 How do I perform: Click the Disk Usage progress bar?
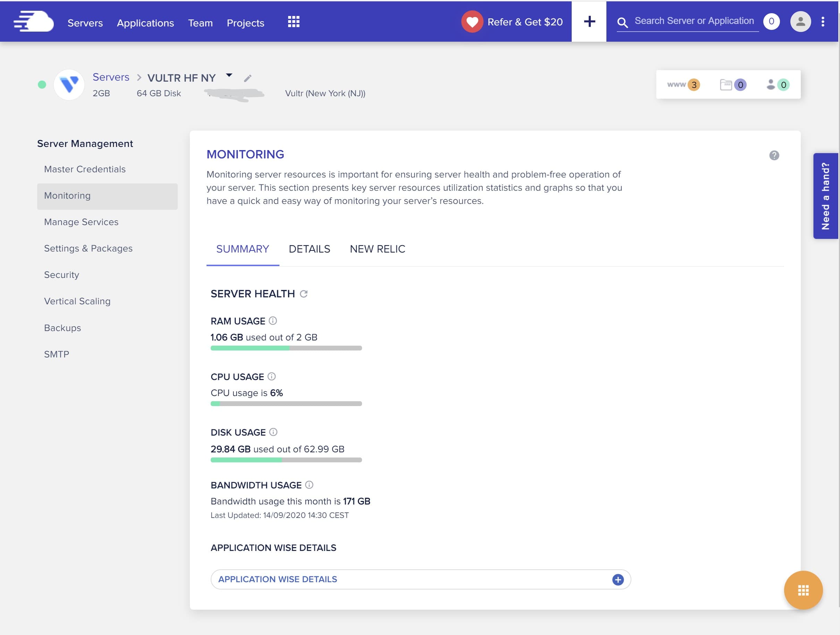pyautogui.click(x=286, y=460)
